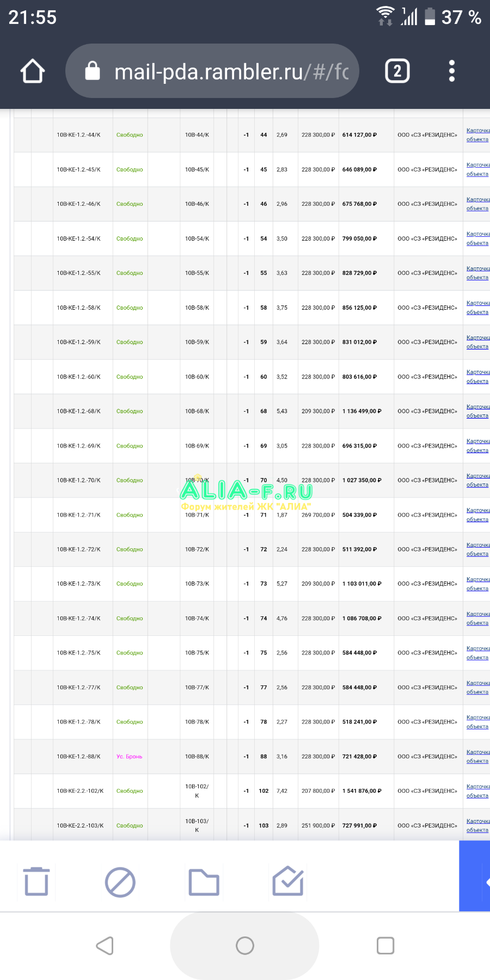Select the cell 10В-КЕ-2.2.-103/К
Viewport: 490px width, 980px height.
pyautogui.click(x=80, y=826)
